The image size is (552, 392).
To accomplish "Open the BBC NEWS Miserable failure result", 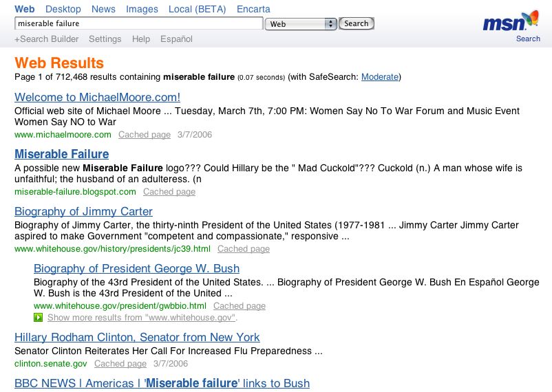I will (x=162, y=383).
